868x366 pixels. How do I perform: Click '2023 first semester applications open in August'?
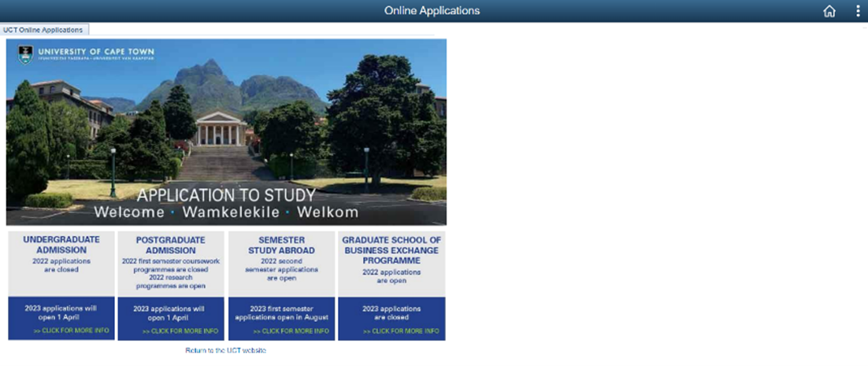click(x=281, y=313)
